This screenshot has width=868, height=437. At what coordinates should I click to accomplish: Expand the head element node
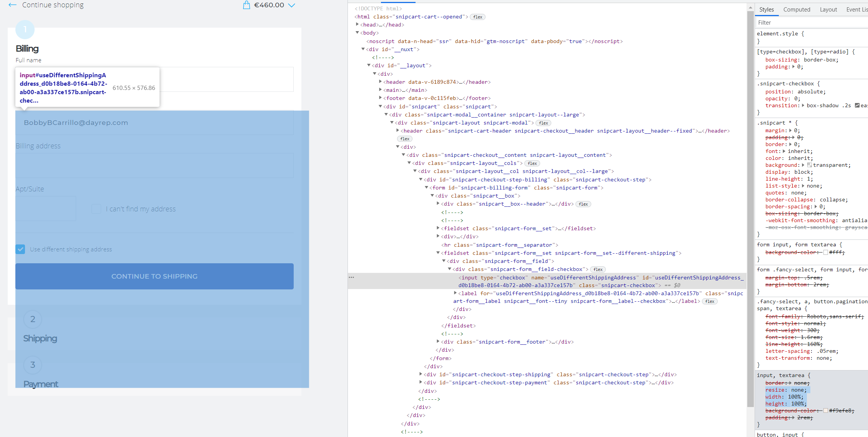[358, 25]
